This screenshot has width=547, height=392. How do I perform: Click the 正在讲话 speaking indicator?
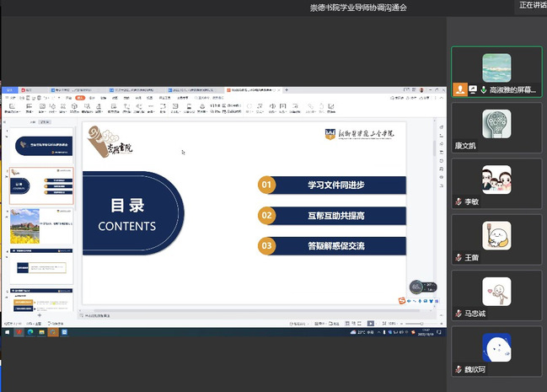(x=531, y=5)
